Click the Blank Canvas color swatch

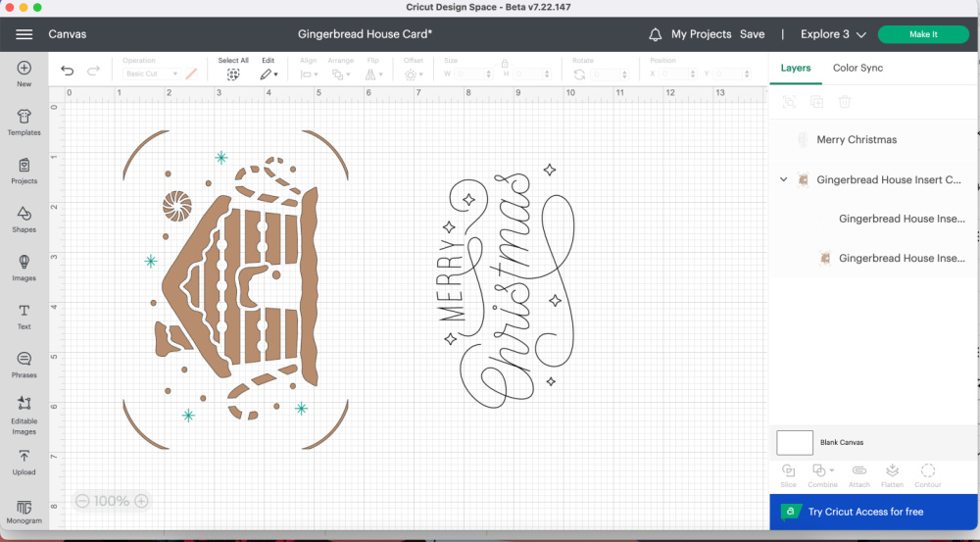pos(795,443)
